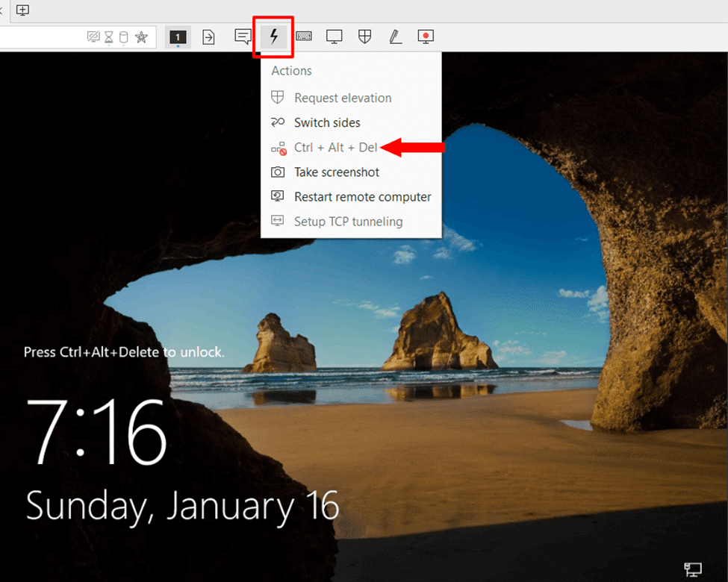Click the file transfer arrow icon

tap(209, 37)
